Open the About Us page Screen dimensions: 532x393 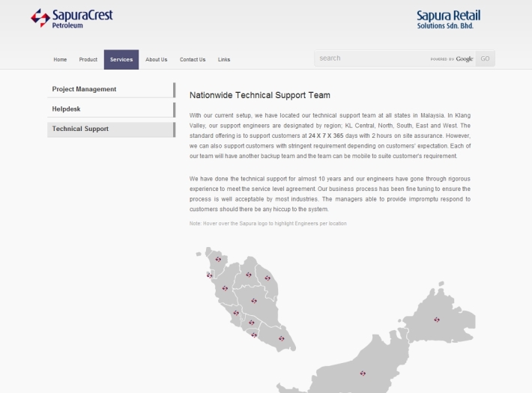pos(157,60)
